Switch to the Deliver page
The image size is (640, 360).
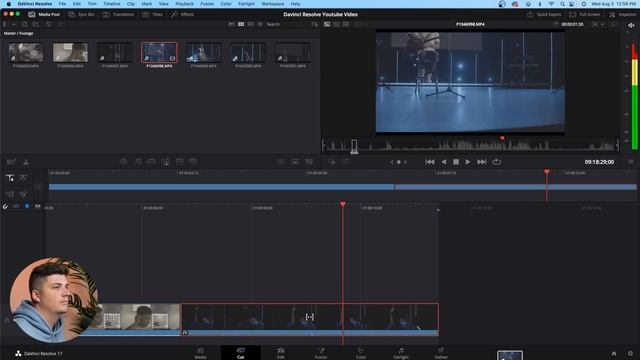pos(441,353)
